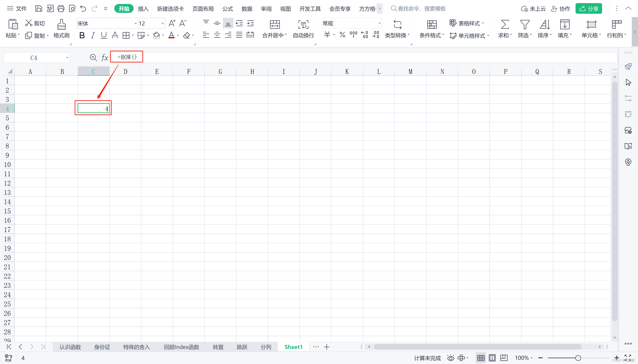Viewport: 638px width, 364px height.
Task: Redo the last undone action
Action: [x=94, y=8]
